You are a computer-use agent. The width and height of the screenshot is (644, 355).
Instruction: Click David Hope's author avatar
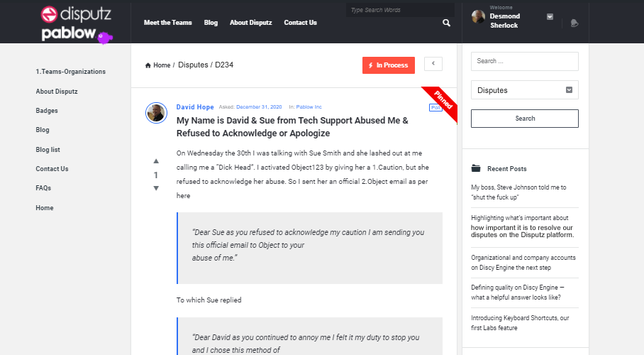tap(156, 113)
